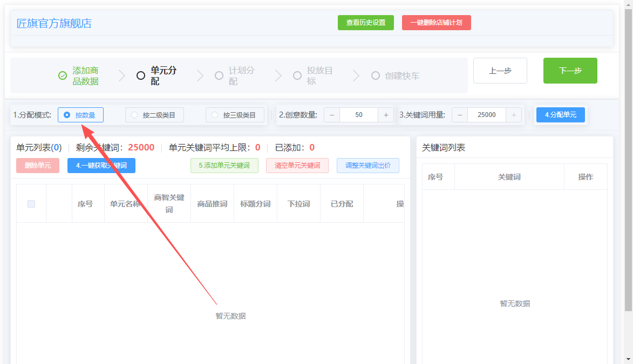Click the circle icon beside 创建快车
The height and width of the screenshot is (364, 633).
point(376,75)
